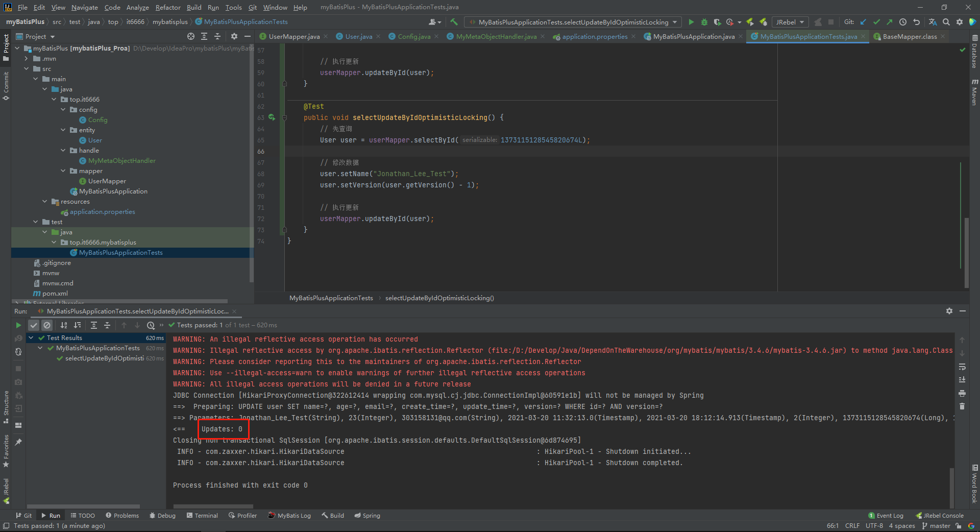This screenshot has height=532, width=980.
Task: Switch to BaseMapper.class tab
Action: coord(910,36)
